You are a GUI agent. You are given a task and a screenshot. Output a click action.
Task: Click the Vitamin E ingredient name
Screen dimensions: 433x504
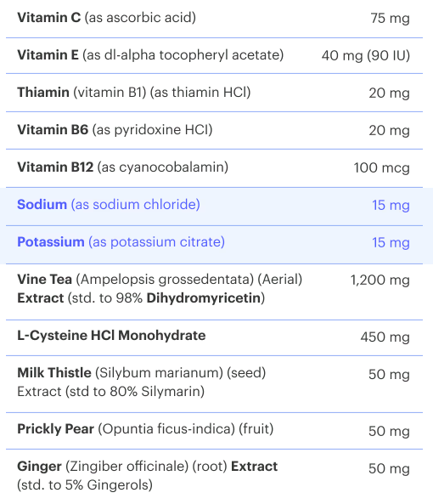coord(48,55)
